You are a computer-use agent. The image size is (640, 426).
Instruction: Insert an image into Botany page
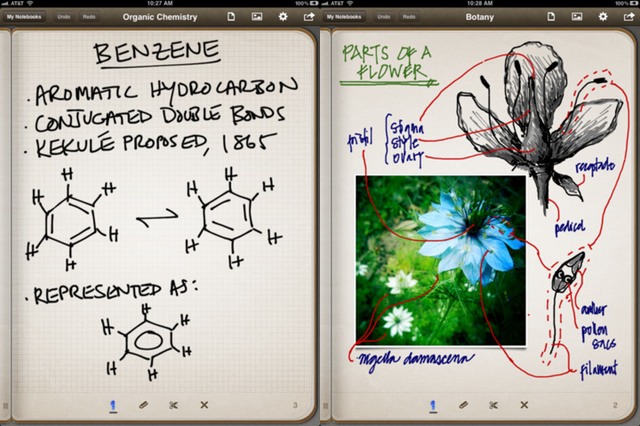coord(577,17)
